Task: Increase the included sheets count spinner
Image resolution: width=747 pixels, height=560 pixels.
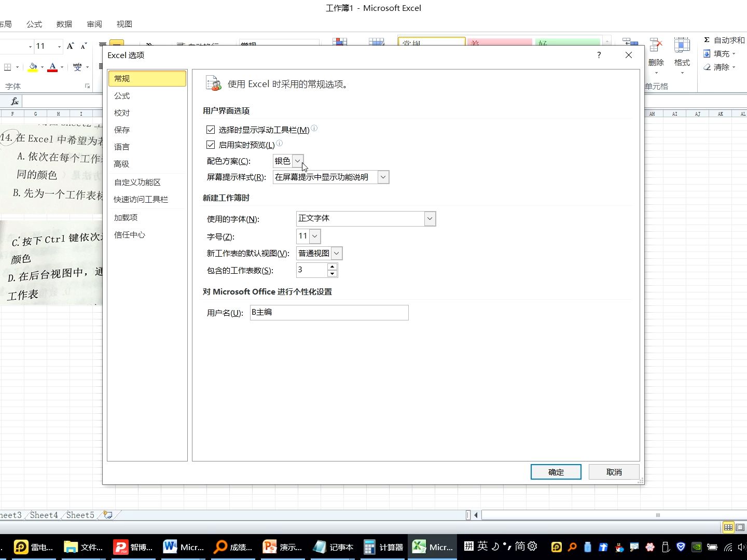Action: click(x=333, y=267)
